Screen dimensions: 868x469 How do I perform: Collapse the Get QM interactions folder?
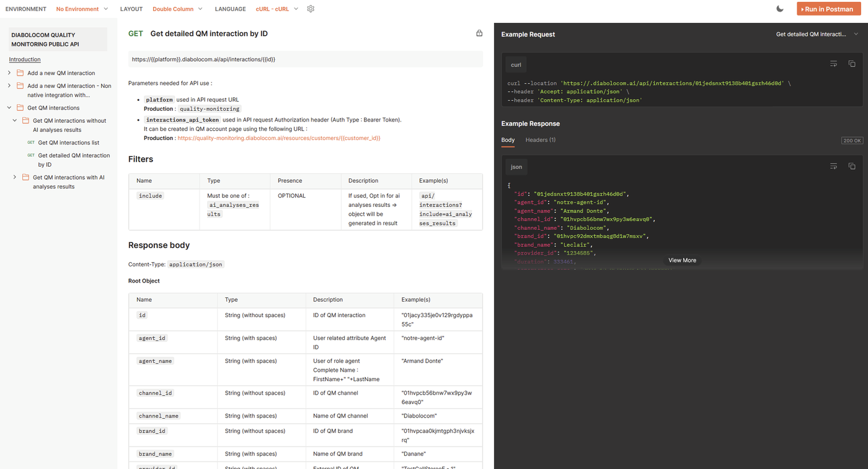(x=9, y=108)
